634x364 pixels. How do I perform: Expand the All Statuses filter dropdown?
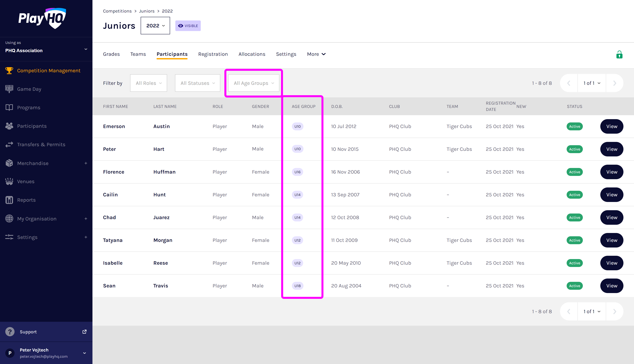(x=197, y=83)
